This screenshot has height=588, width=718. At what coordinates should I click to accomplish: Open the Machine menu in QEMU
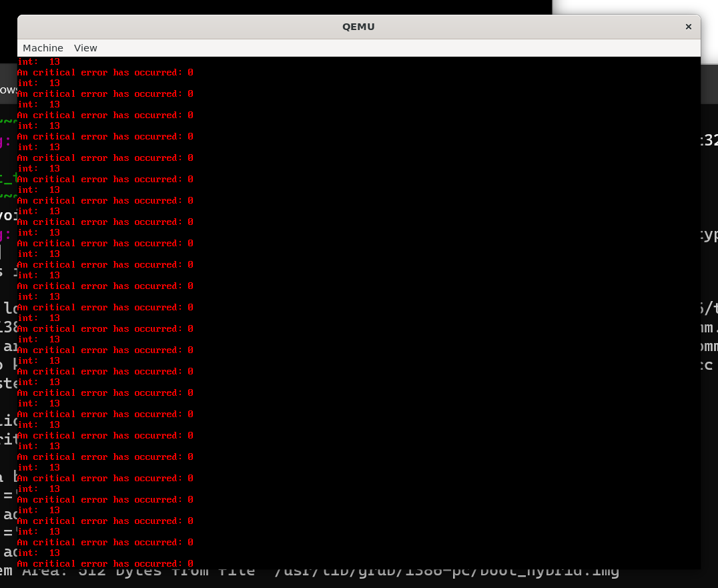pos(43,48)
